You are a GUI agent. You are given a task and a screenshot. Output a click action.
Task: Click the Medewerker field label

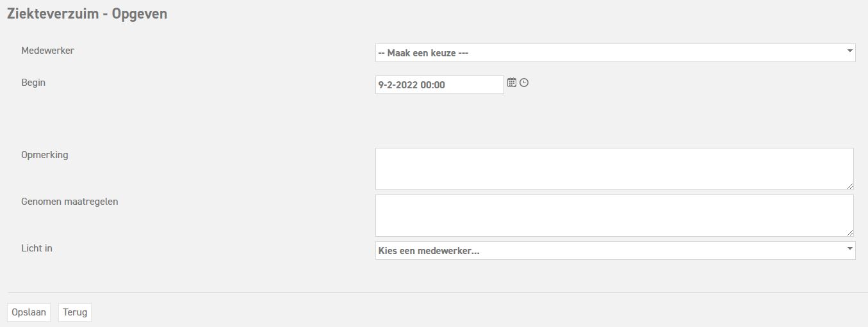pos(47,50)
